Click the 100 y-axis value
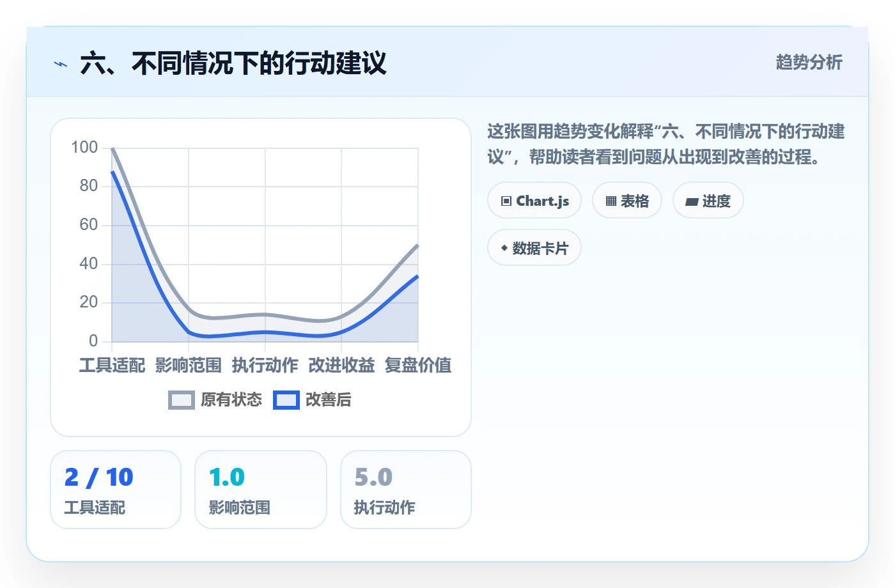Image resolution: width=895 pixels, height=588 pixels. tap(84, 148)
